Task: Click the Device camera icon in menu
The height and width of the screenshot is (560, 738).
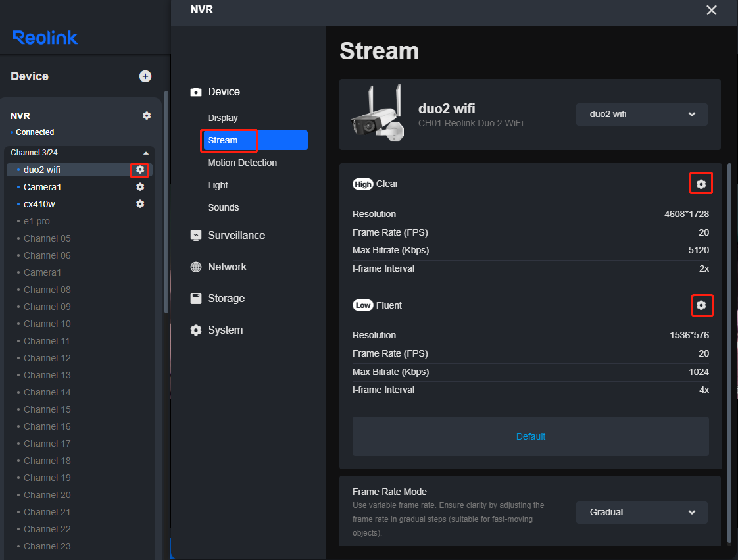Action: pyautogui.click(x=196, y=92)
